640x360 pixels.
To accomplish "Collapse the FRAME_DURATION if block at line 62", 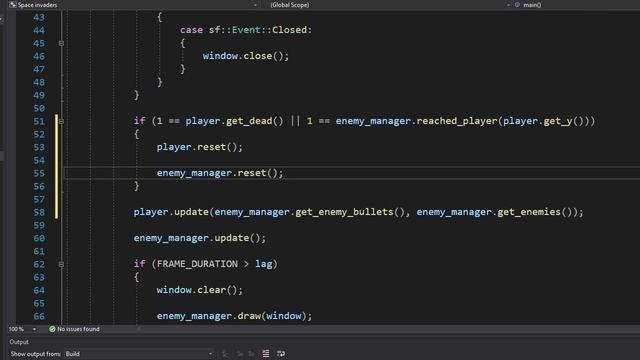I will pyautogui.click(x=61, y=264).
